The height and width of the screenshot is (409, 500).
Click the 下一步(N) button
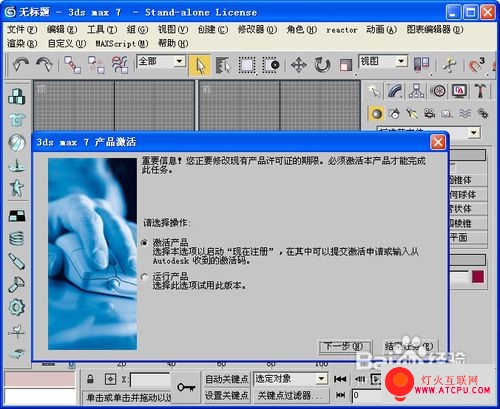[344, 347]
